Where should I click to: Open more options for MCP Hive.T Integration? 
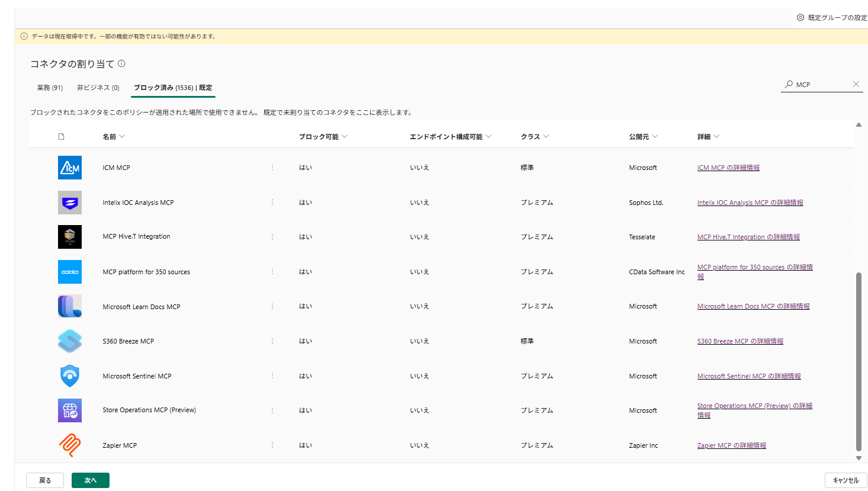click(272, 237)
